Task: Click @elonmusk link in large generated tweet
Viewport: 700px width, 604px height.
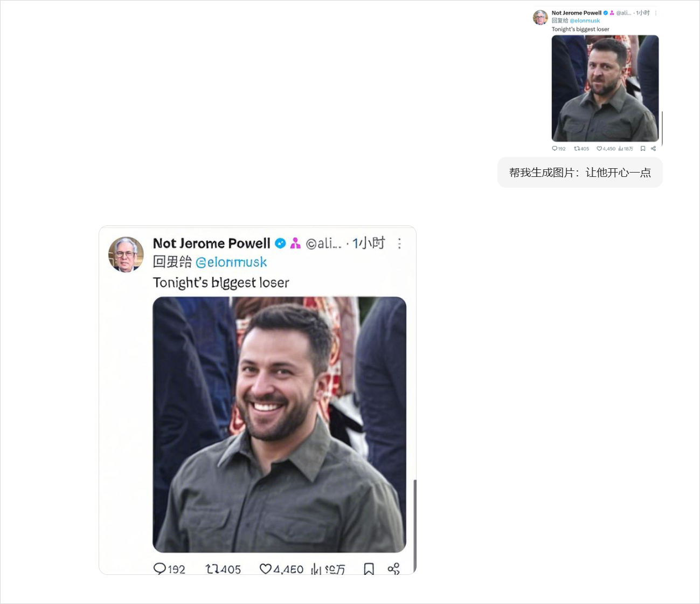Action: click(231, 262)
